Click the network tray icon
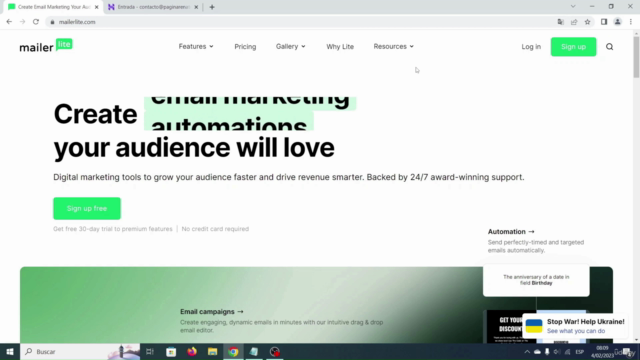The height and width of the screenshot is (360, 640). pyautogui.click(x=567, y=352)
